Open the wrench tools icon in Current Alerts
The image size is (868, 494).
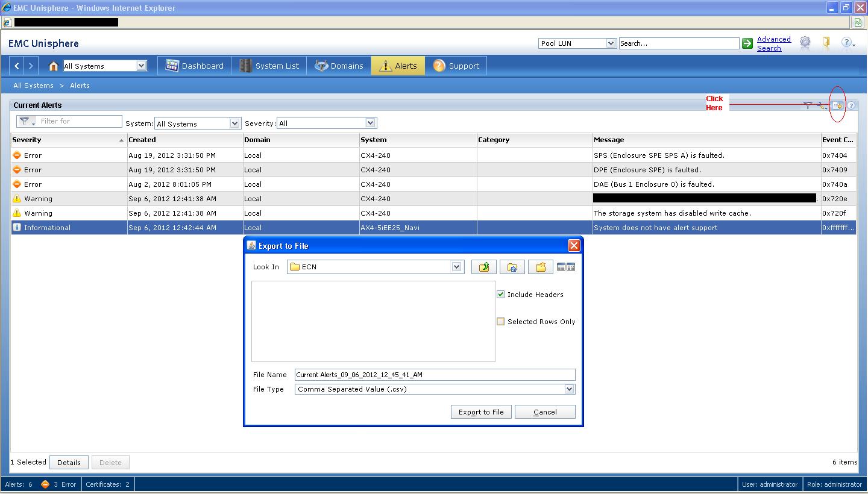[x=822, y=105]
